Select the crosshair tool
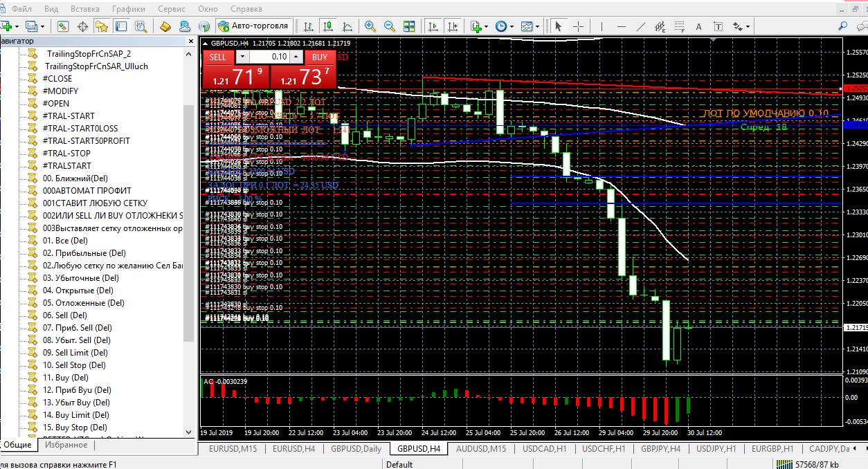 coord(578,26)
